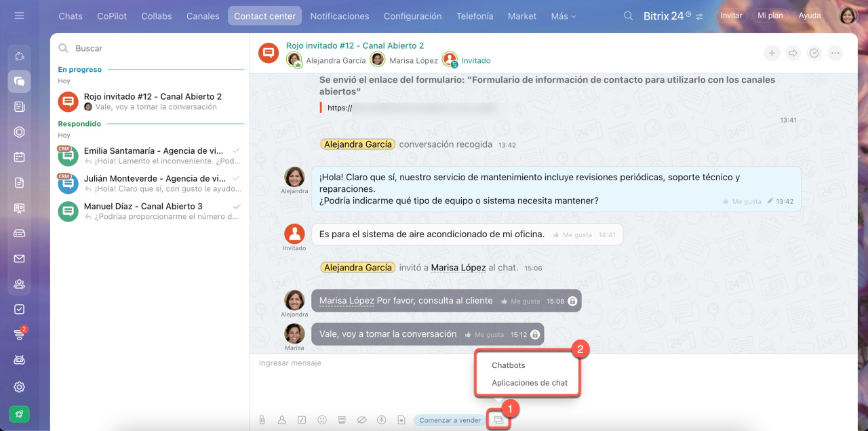Click the Invitar button

[x=731, y=16]
